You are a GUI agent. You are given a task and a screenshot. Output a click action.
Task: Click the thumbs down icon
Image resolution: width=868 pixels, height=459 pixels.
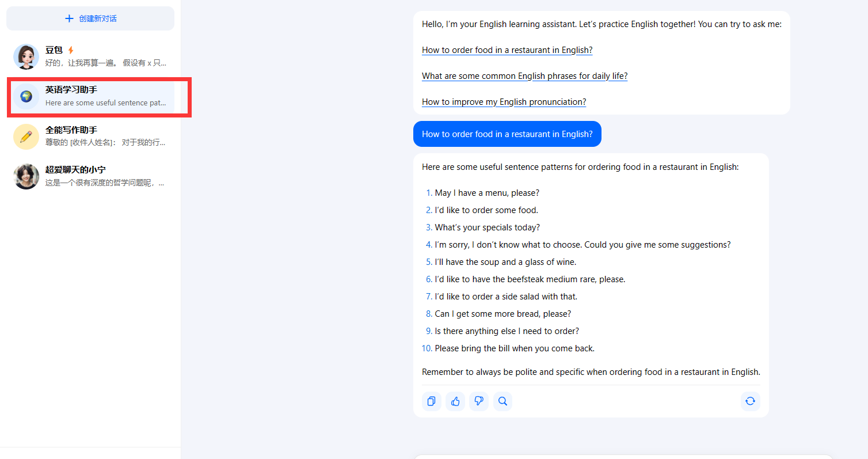tap(478, 401)
